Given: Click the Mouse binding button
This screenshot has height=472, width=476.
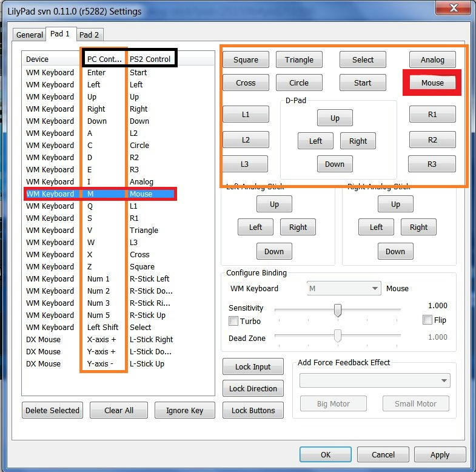Looking at the screenshot, I should [432, 83].
